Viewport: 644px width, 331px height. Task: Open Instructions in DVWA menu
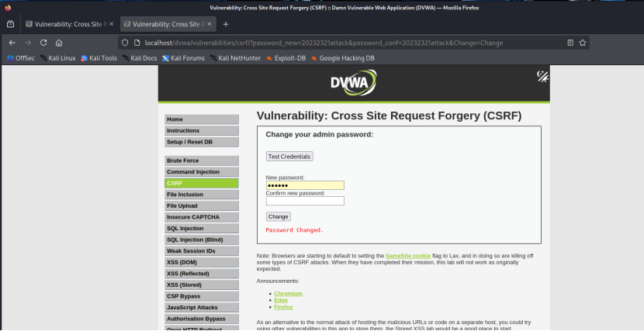click(x=202, y=130)
